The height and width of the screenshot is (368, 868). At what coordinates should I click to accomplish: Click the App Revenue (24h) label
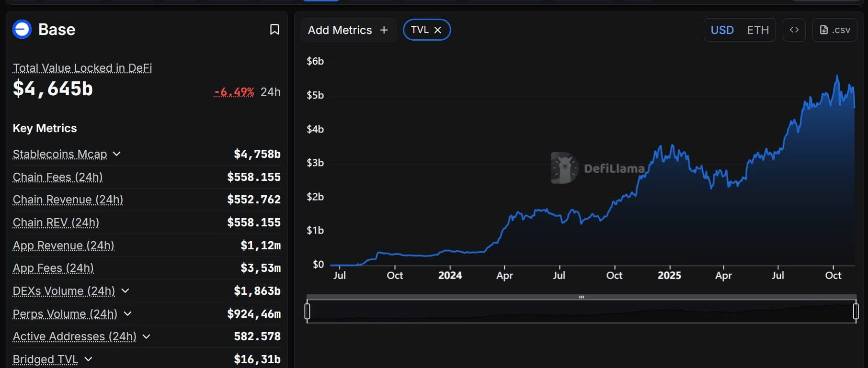pyautogui.click(x=64, y=245)
